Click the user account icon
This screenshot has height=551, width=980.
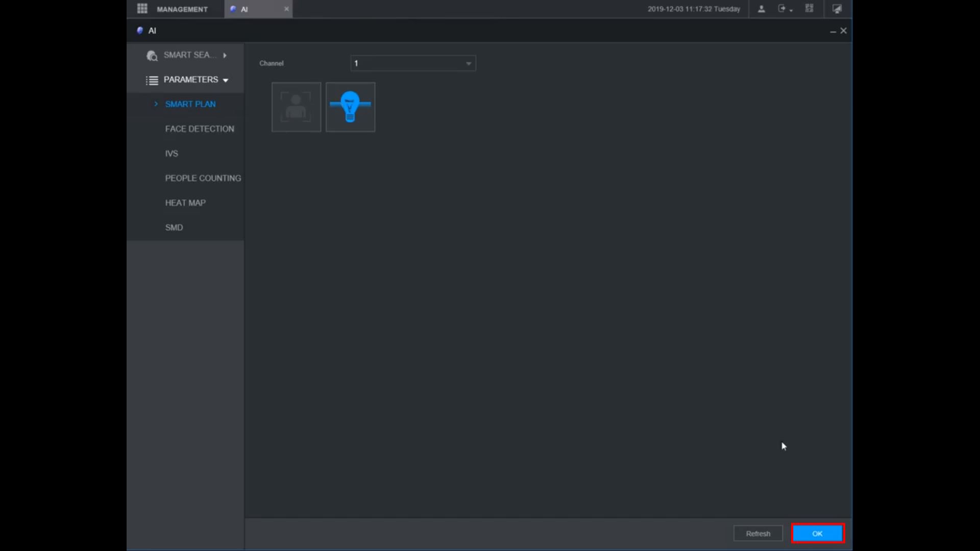click(x=761, y=9)
